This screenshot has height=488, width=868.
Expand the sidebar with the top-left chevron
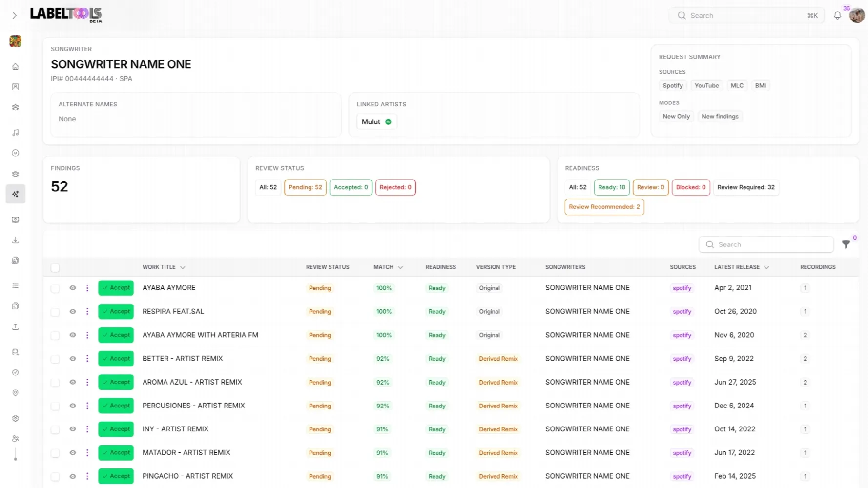pos(15,16)
